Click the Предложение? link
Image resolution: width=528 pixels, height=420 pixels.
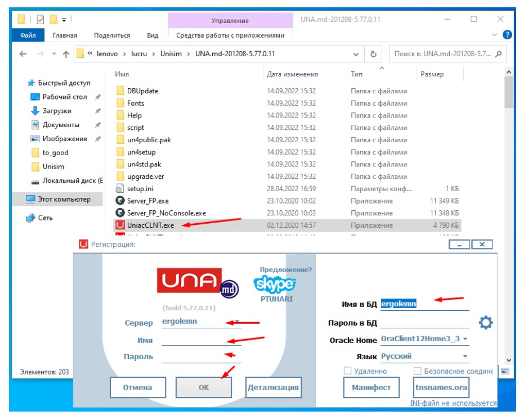[285, 269]
